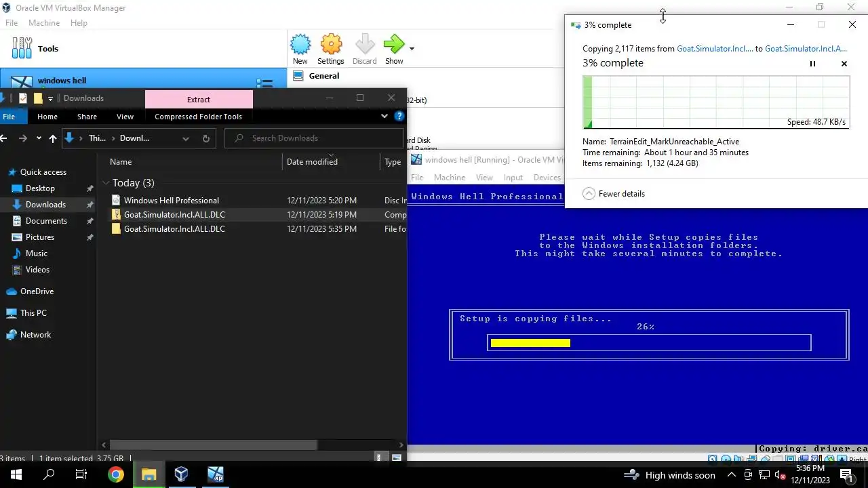This screenshot has width=868, height=488.
Task: Open Desktop in the navigation pane
Action: tap(40, 188)
